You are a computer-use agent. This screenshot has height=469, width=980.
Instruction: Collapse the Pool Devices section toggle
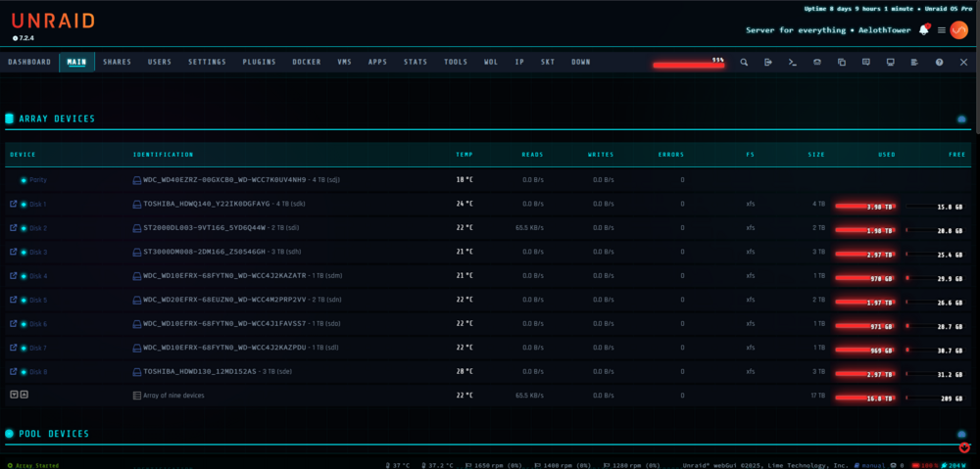coord(961,434)
